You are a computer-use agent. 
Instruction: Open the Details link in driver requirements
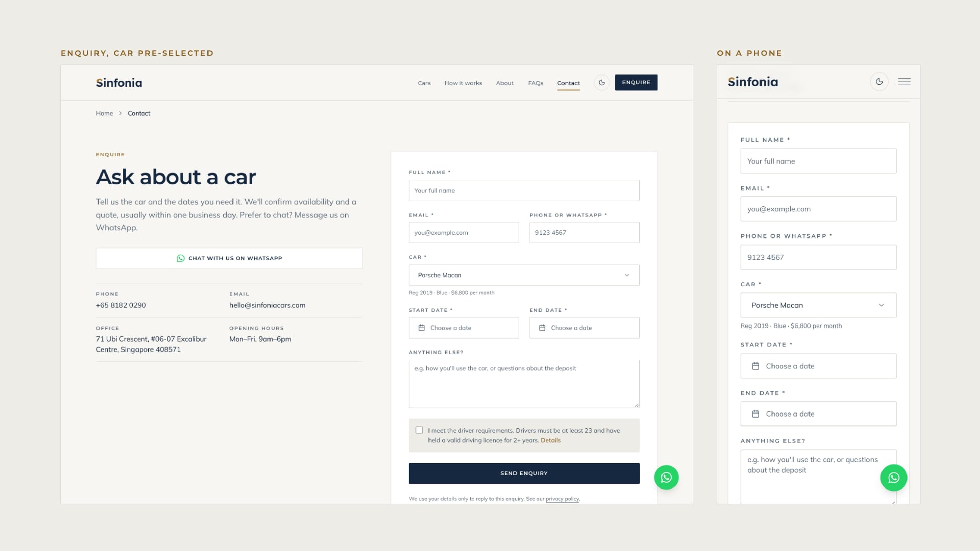tap(550, 440)
